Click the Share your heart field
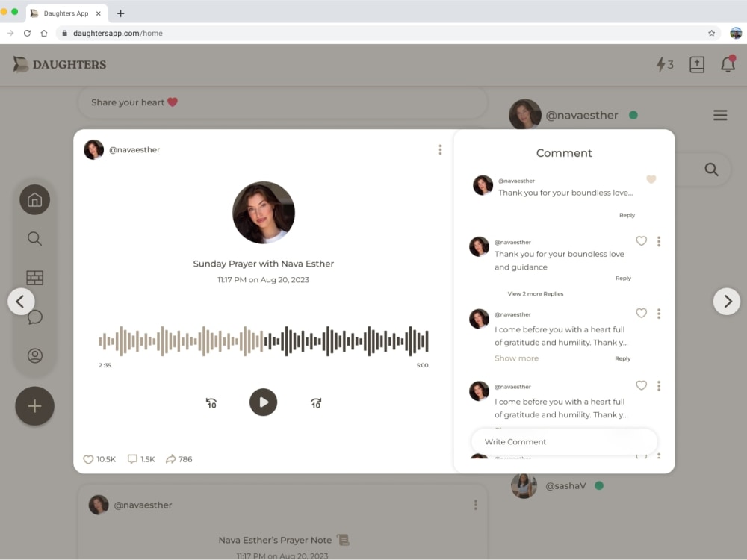Viewport: 747px width, 560px height. 282,102
